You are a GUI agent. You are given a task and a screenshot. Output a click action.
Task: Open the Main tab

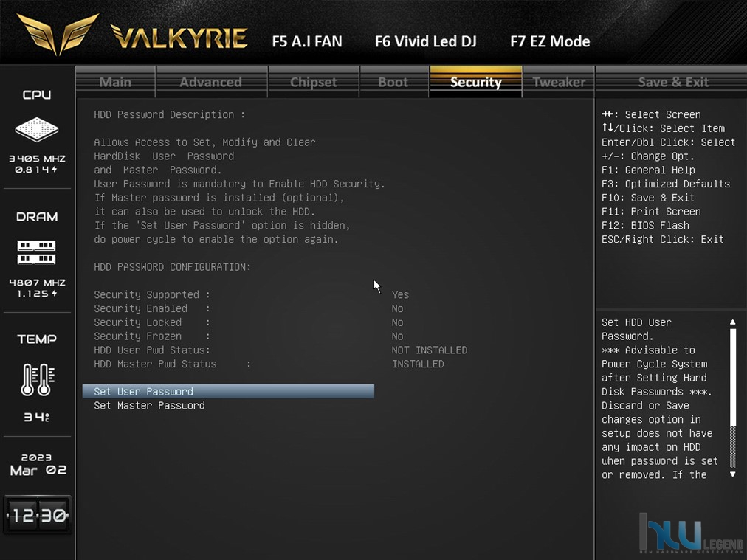[115, 82]
